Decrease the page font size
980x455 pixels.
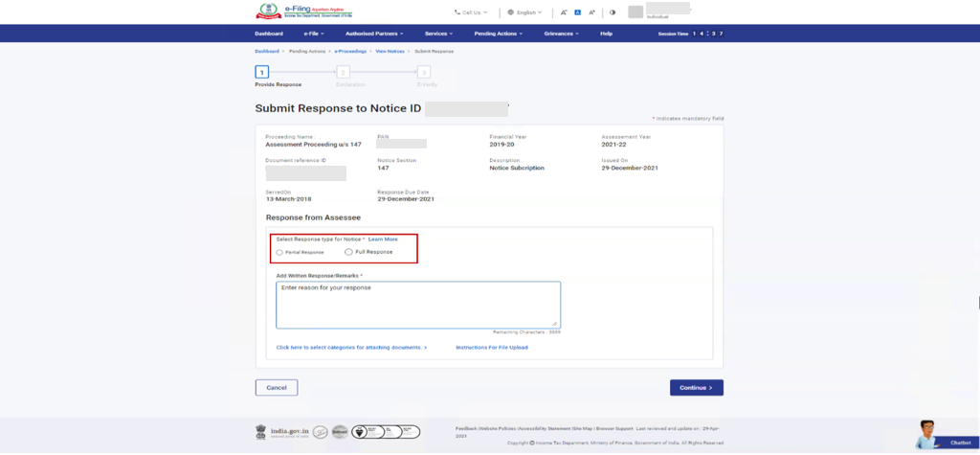tap(564, 12)
